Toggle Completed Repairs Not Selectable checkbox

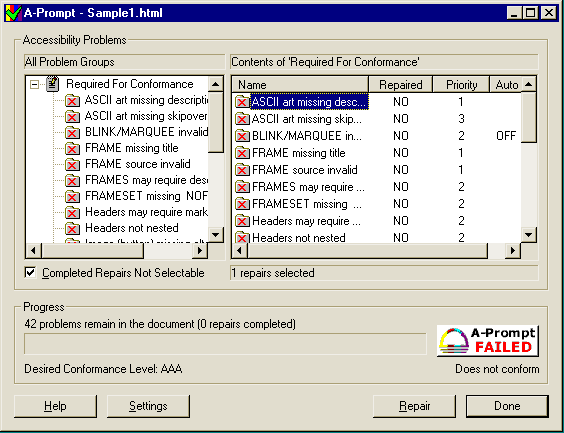point(31,273)
